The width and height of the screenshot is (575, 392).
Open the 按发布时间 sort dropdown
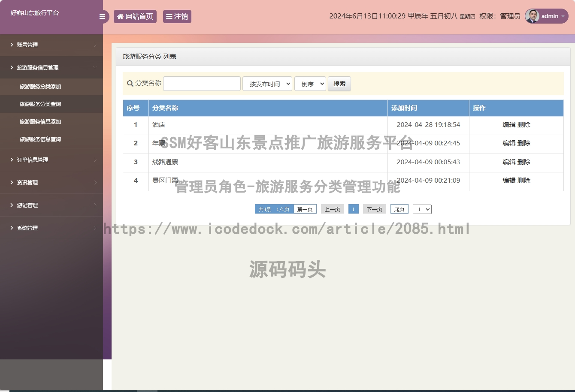pos(267,84)
